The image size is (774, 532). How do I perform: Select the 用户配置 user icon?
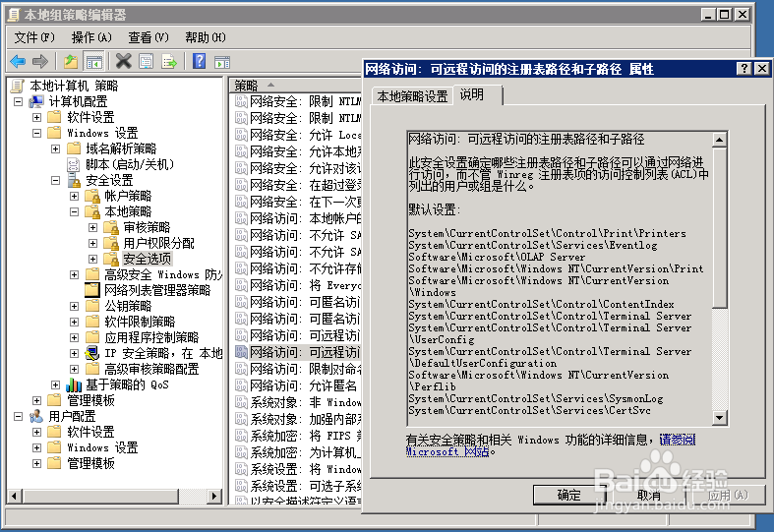click(x=36, y=417)
